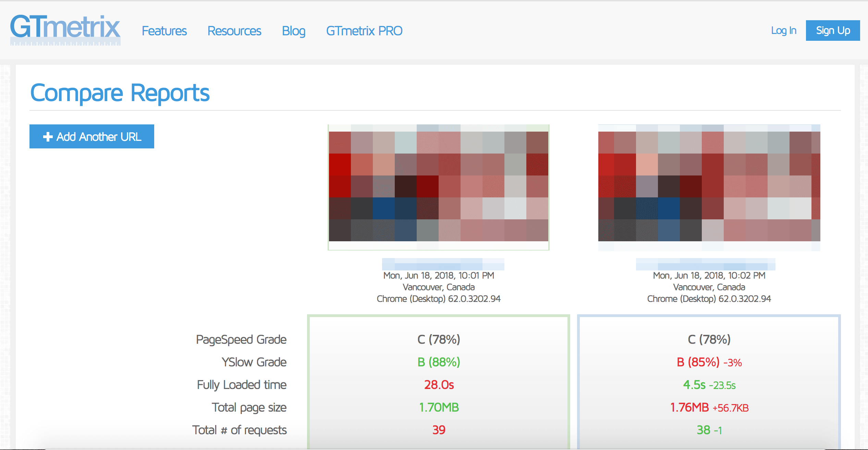The image size is (868, 450).
Task: Select the 1.76MB page size value
Action: [689, 408]
